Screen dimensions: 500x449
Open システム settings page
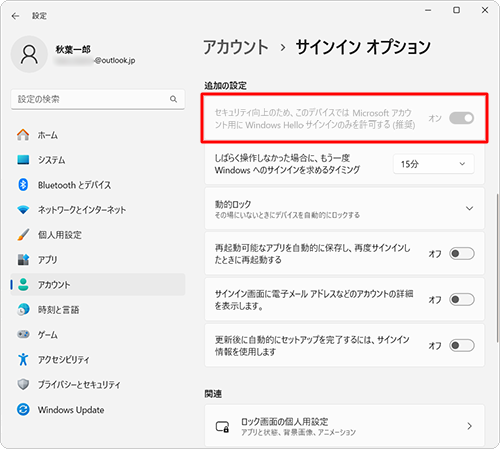click(x=98, y=160)
